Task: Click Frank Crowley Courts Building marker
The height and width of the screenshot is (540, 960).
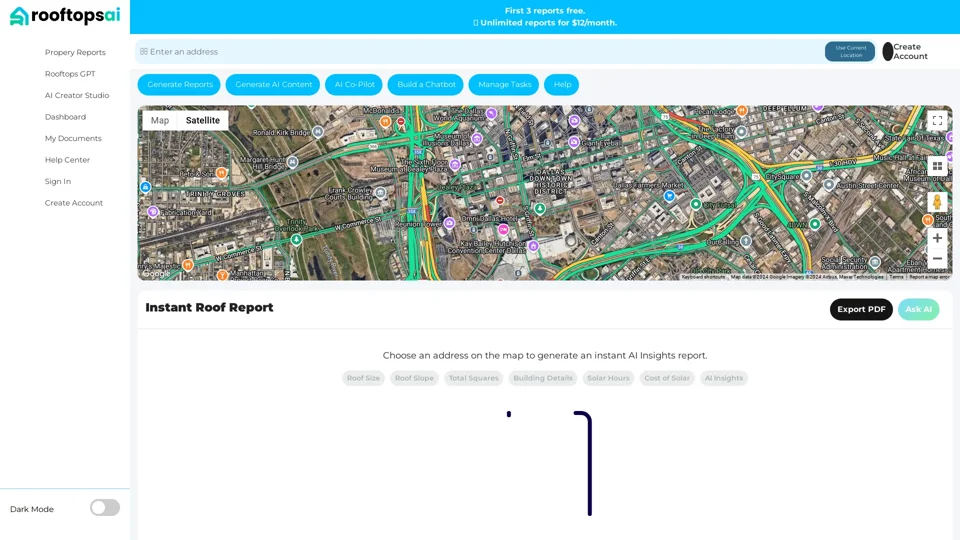Action: point(381,193)
